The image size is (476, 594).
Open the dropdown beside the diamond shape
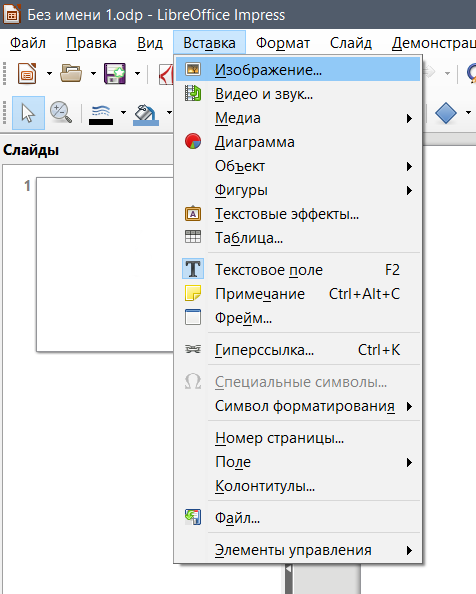468,113
